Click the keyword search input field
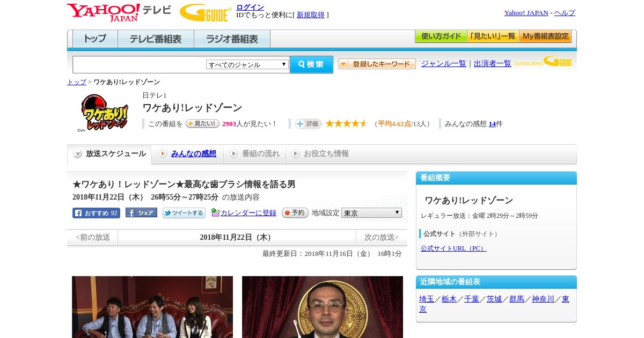This screenshot has height=338, width=644. pyautogui.click(x=140, y=64)
